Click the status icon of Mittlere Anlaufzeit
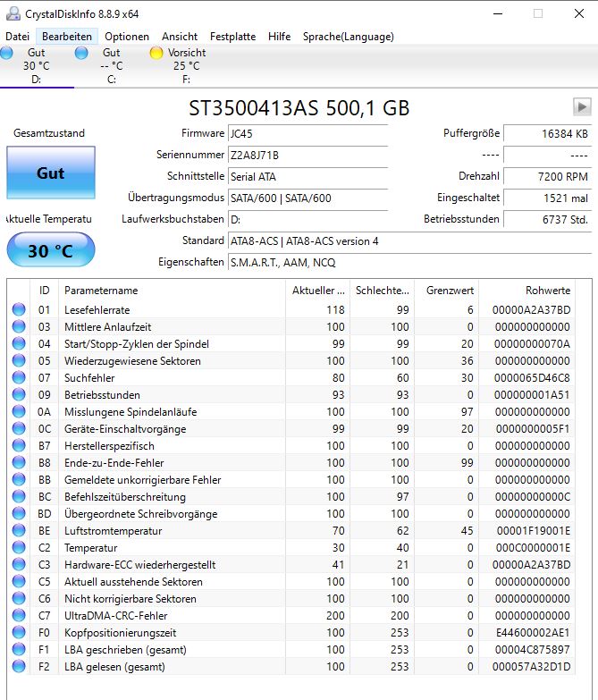 click(19, 326)
